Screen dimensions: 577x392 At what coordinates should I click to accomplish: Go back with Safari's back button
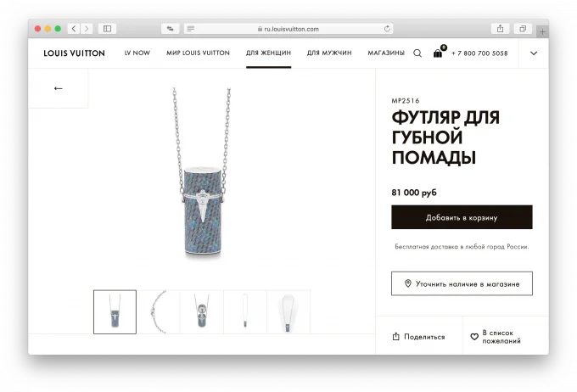pyautogui.click(x=74, y=29)
